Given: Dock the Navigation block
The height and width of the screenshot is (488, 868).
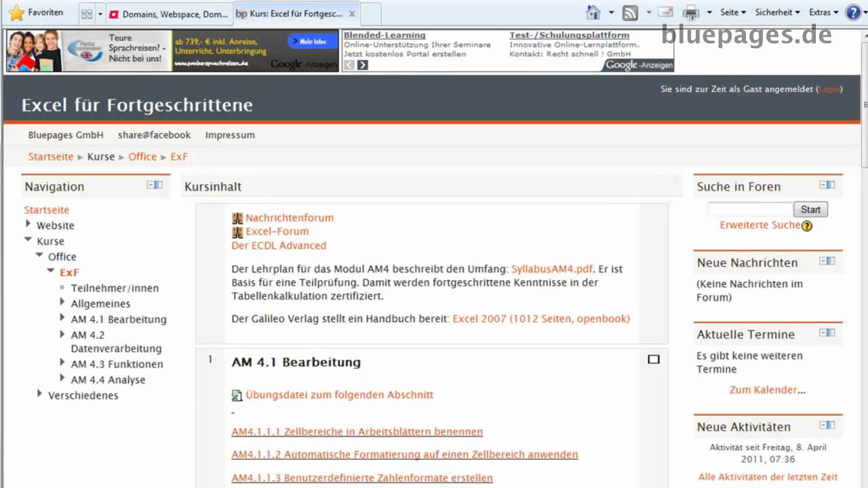Looking at the screenshot, I should point(159,185).
